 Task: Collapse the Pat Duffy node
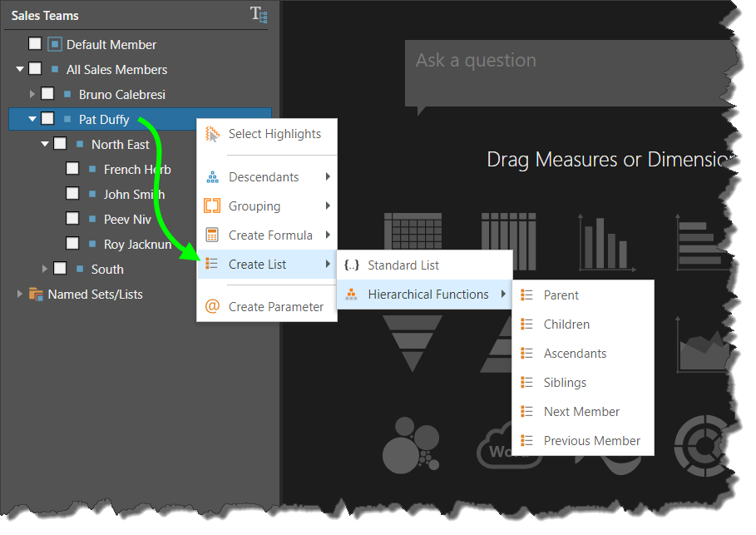coord(32,119)
